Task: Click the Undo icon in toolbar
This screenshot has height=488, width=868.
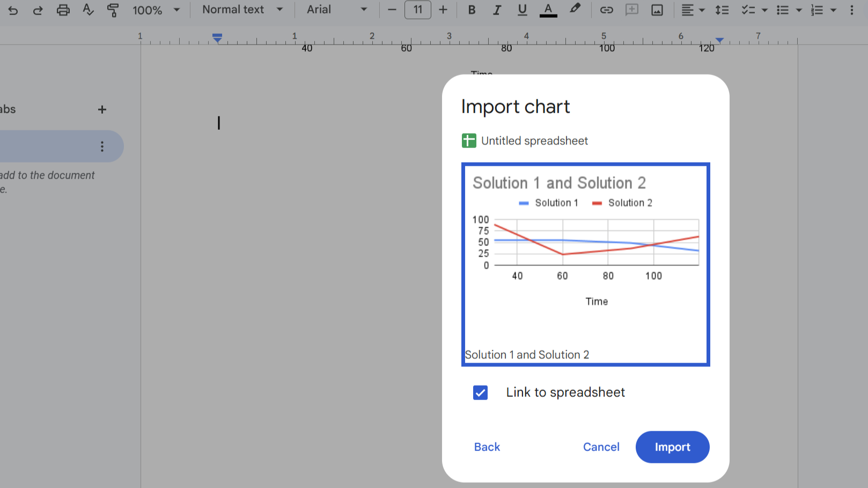Action: [x=13, y=10]
